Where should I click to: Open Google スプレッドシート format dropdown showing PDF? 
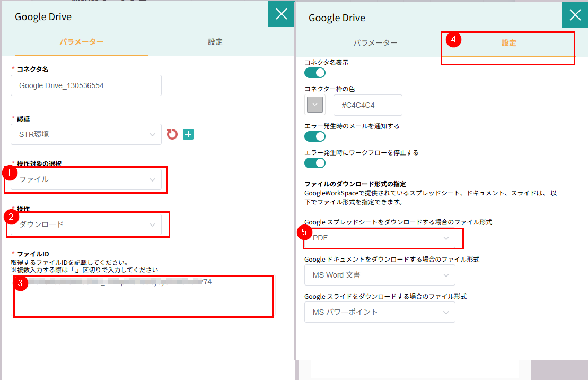(380, 238)
